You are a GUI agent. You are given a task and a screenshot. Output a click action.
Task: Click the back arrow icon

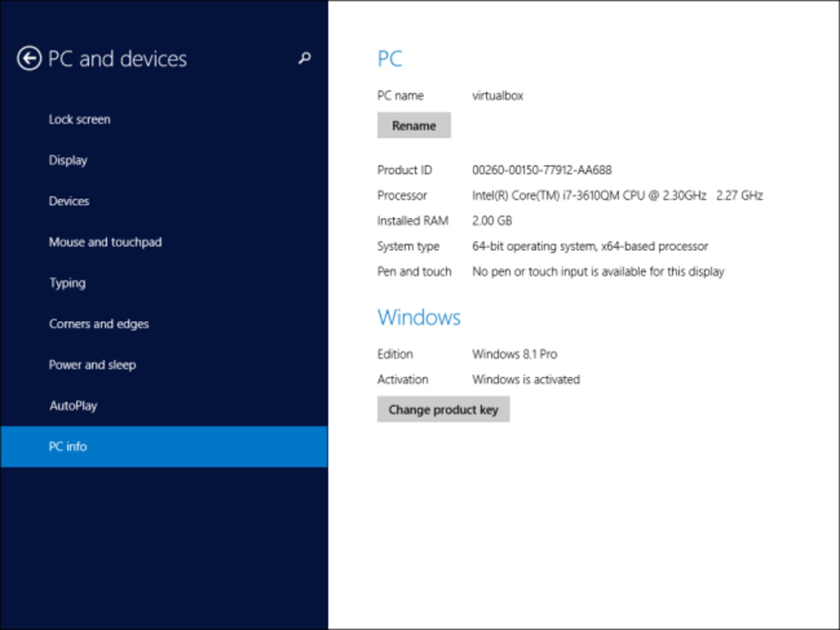click(x=29, y=58)
